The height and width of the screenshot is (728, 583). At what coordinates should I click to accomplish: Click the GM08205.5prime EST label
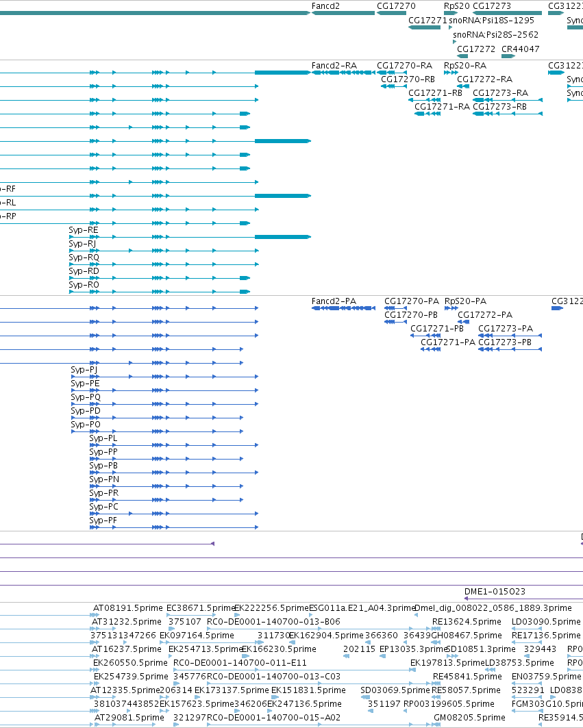click(469, 718)
